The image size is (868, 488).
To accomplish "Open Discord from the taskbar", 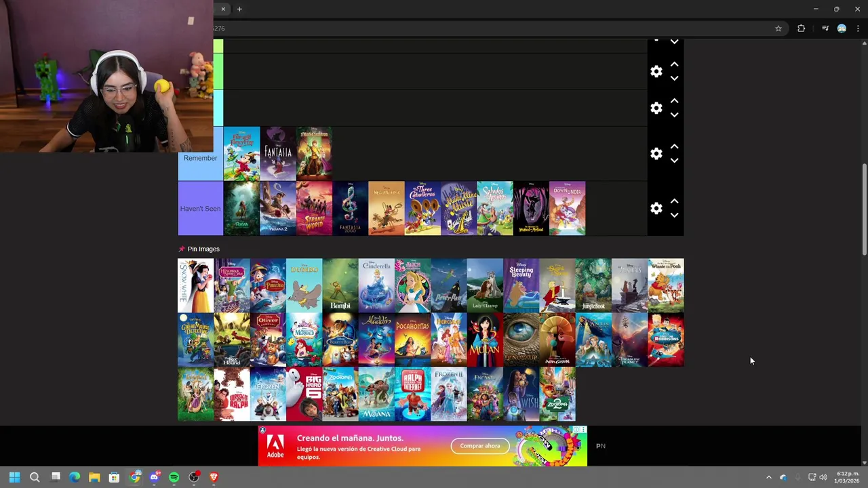I will point(154,477).
